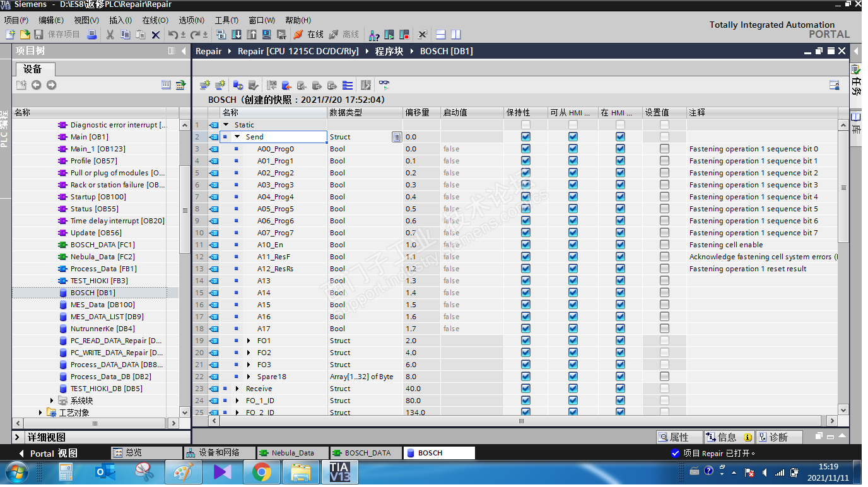Viewport: 868px width, 487px height.
Task: Expand the 系统块 folder in project tree
Action: pos(52,401)
